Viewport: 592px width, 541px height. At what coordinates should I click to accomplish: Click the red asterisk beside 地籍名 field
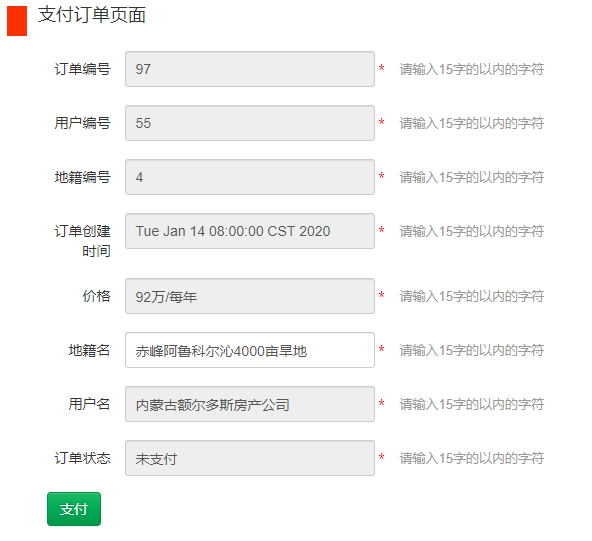381,349
